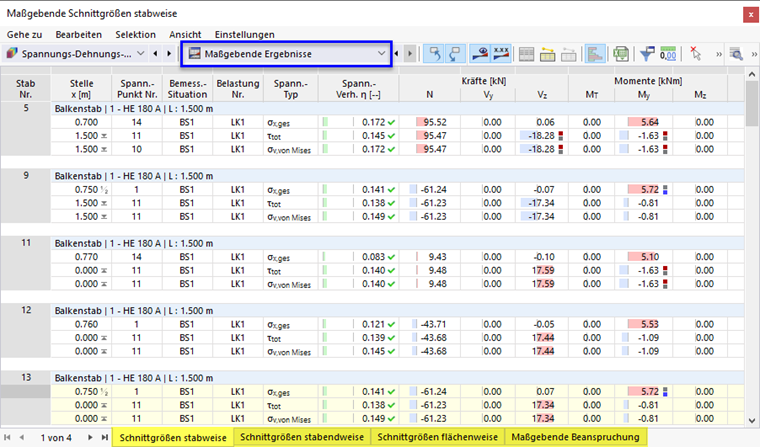Image resolution: width=760 pixels, height=447 pixels.
Task: Click the scrollbar down arrow
Action: point(751,421)
